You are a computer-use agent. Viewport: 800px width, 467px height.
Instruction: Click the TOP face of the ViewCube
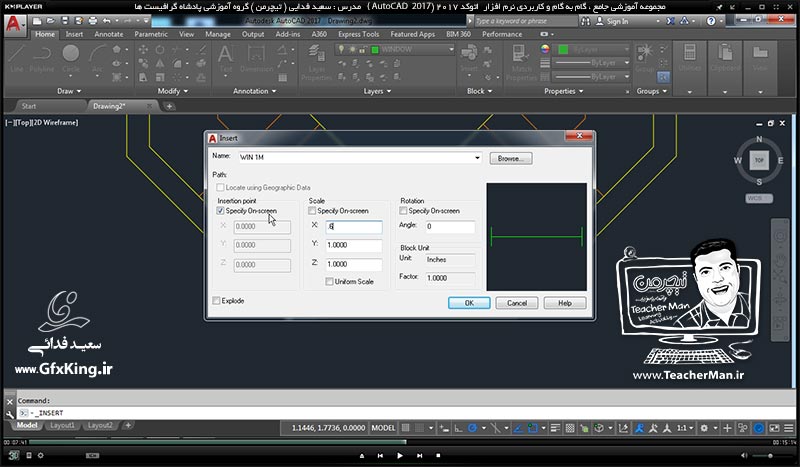coord(759,160)
